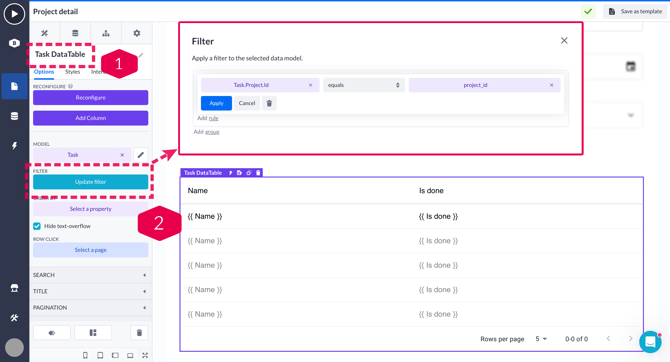Click the fullscreen expand icon

click(x=145, y=355)
